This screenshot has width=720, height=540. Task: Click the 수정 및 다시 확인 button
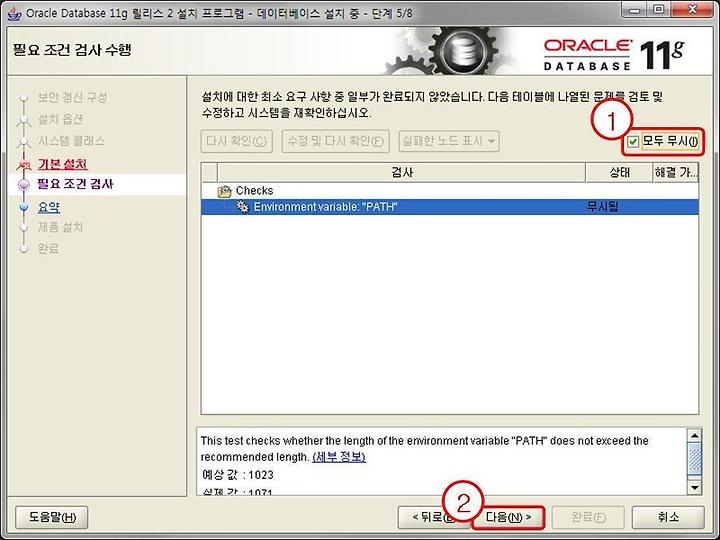pyautogui.click(x=336, y=141)
